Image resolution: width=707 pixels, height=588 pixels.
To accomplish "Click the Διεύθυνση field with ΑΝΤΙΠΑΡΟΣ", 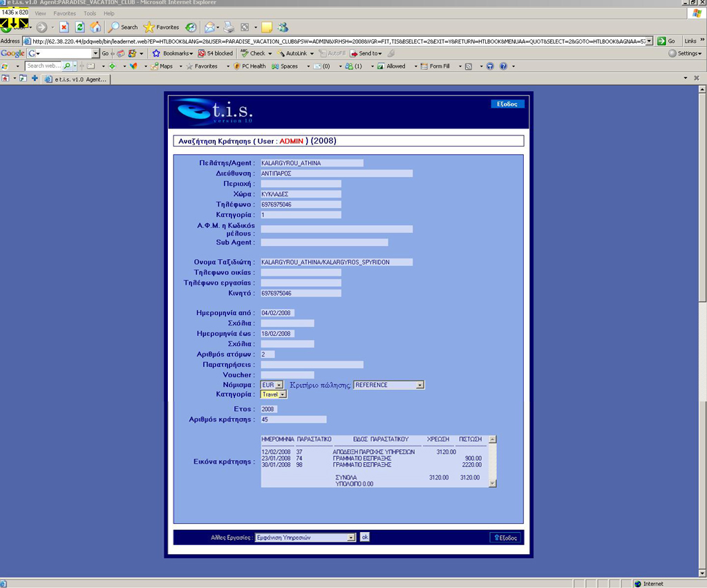I will click(x=337, y=173).
